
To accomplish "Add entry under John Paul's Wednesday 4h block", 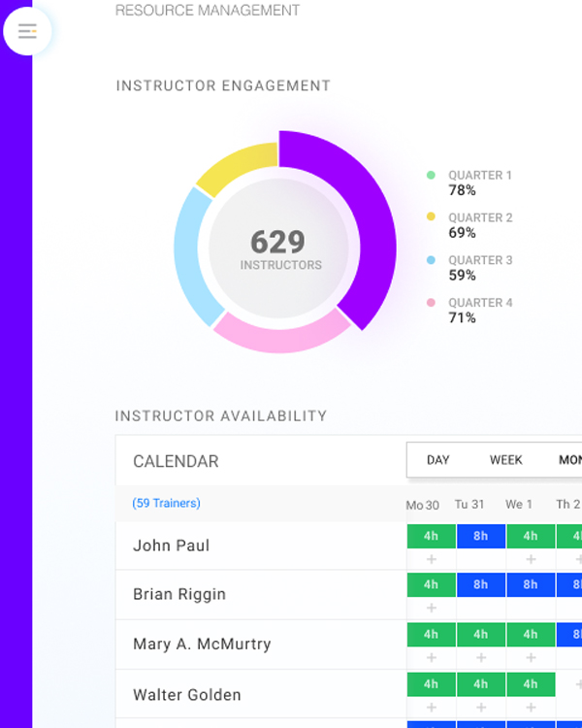I will (531, 559).
